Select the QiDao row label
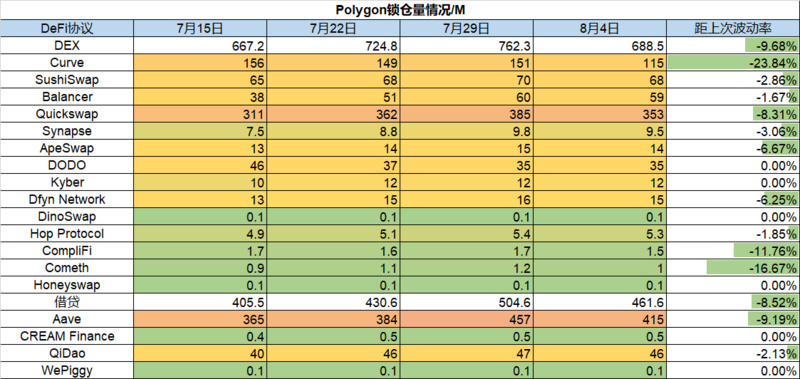The height and width of the screenshot is (379, 800). [x=67, y=353]
